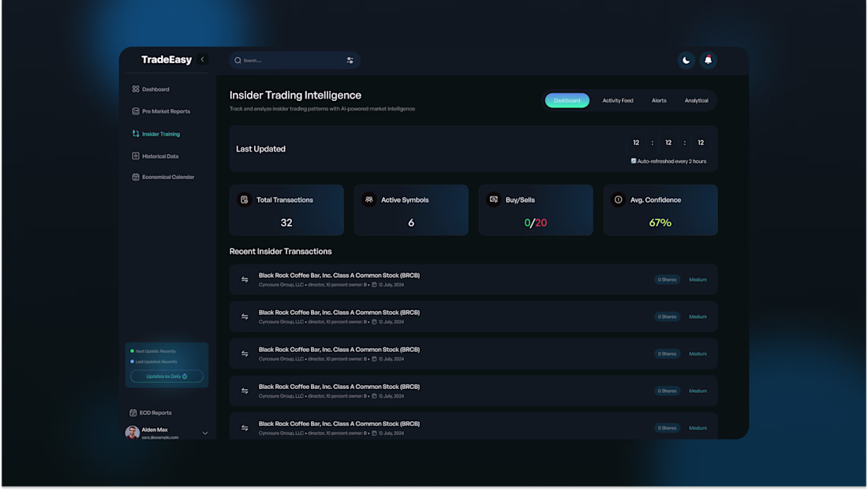
Task: Click the 0 Shares badge in first transaction row
Action: point(667,279)
